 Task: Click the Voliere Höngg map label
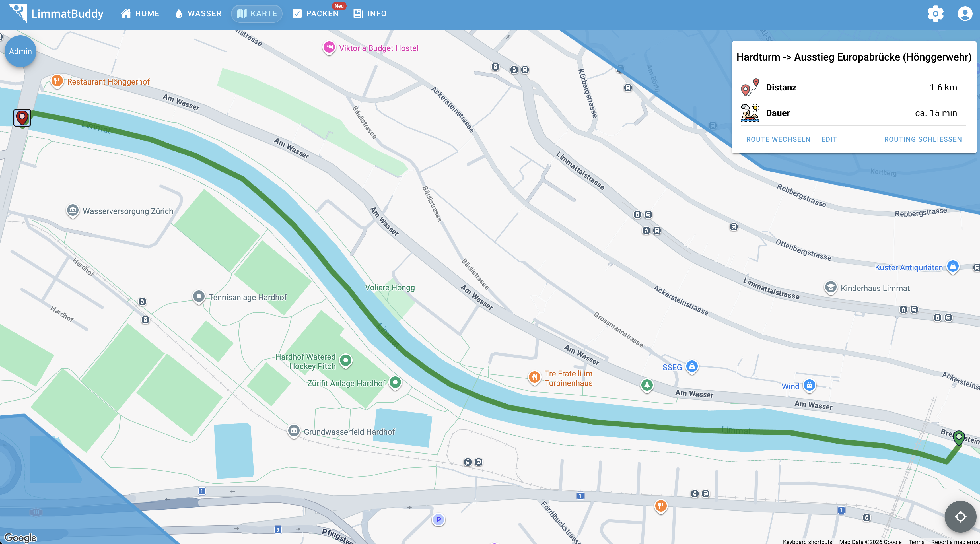[390, 288]
